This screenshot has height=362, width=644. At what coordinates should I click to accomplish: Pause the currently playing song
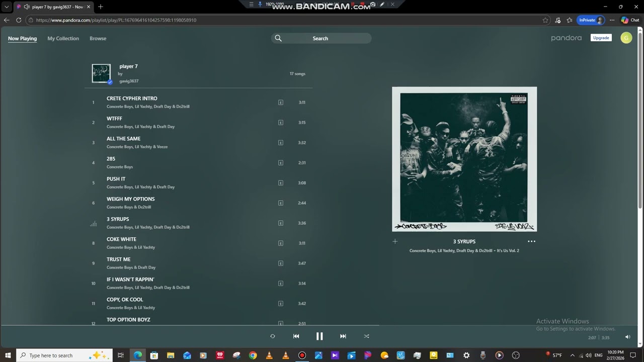click(x=319, y=336)
